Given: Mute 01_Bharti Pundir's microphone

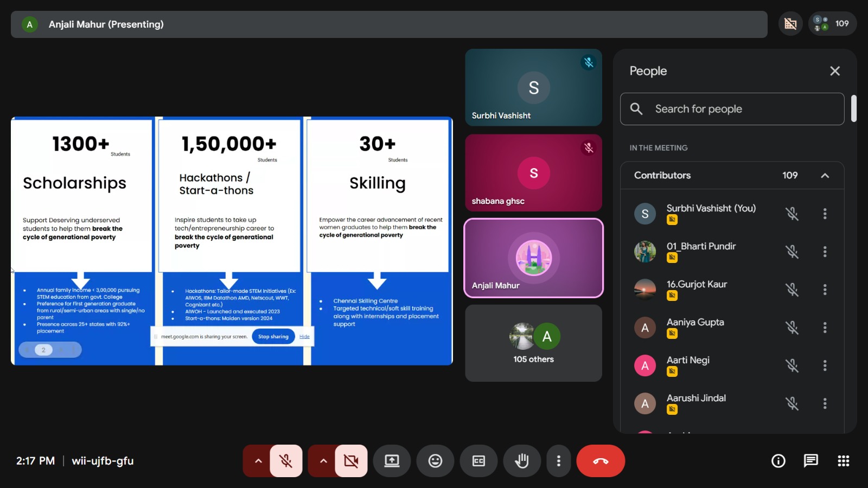Looking at the screenshot, I should click(792, 252).
